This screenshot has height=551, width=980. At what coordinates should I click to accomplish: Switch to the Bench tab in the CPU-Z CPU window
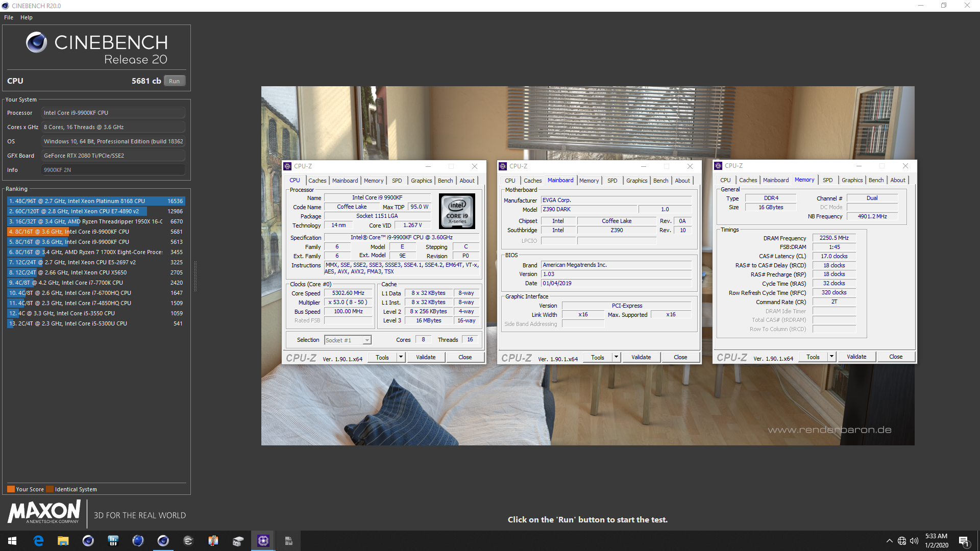pos(445,181)
